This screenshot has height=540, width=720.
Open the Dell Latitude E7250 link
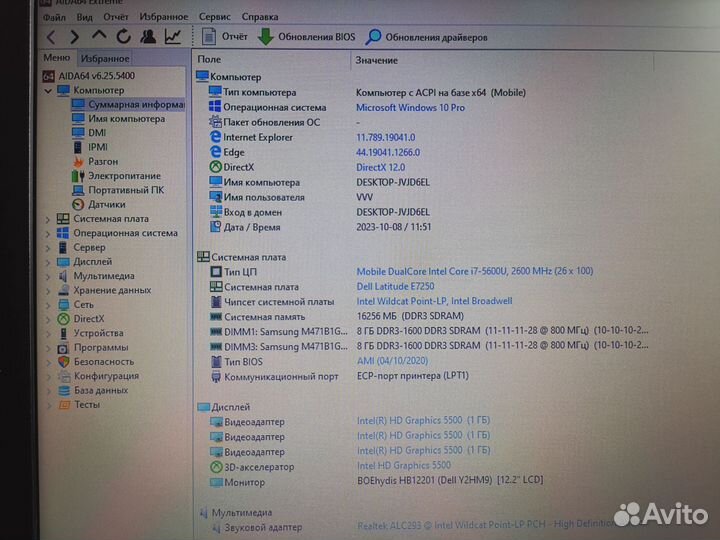395,286
